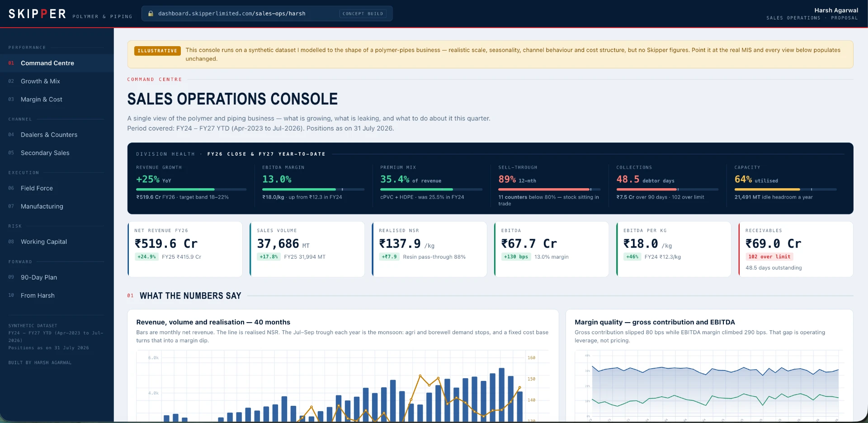Screen dimensions: 868x423
Task: Click the Collections debtor days bar
Action: tap(667, 189)
